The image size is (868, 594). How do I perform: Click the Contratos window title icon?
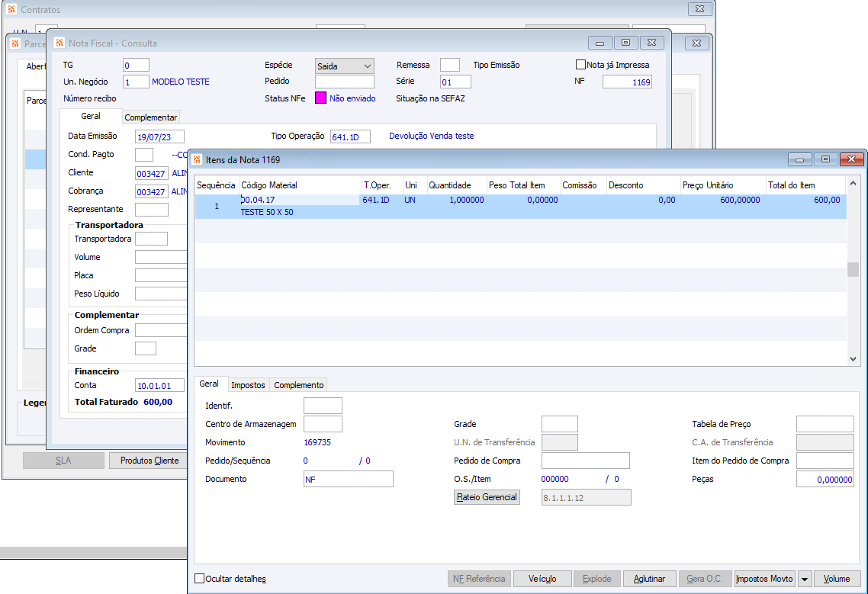click(11, 10)
